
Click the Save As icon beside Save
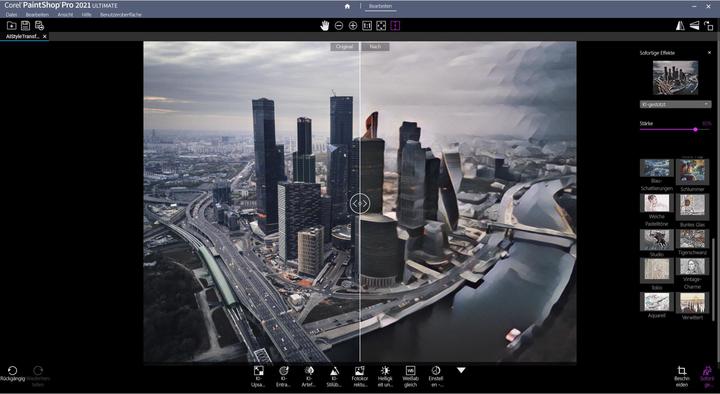click(39, 26)
